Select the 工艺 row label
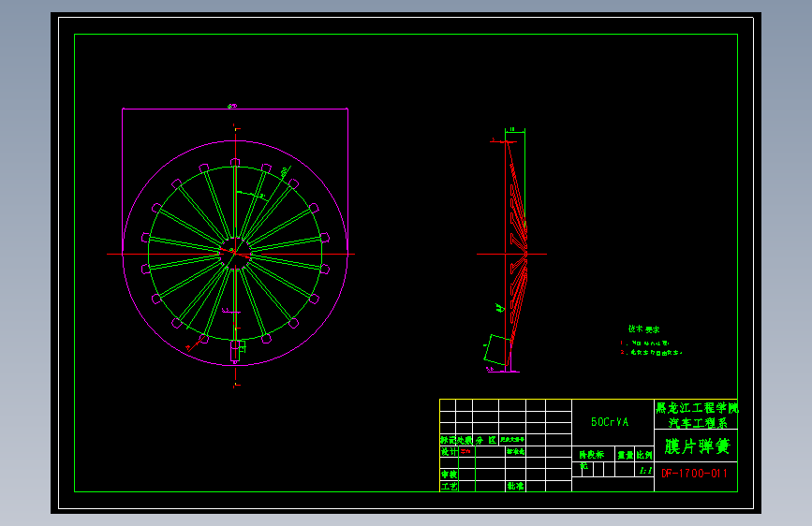The width and height of the screenshot is (812, 526). [449, 486]
